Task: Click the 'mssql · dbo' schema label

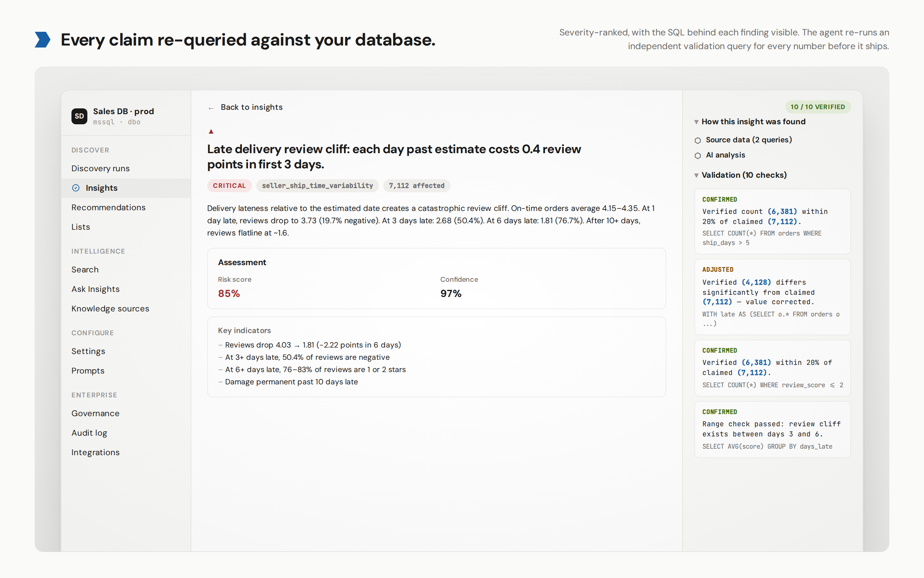Action: [117, 122]
